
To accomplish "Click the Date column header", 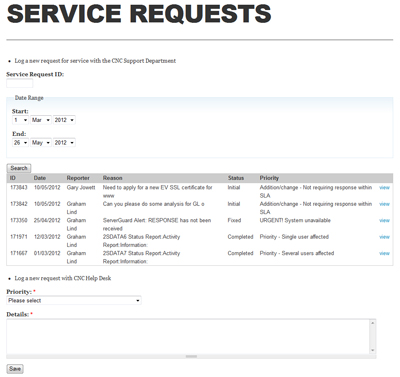I will point(40,178).
